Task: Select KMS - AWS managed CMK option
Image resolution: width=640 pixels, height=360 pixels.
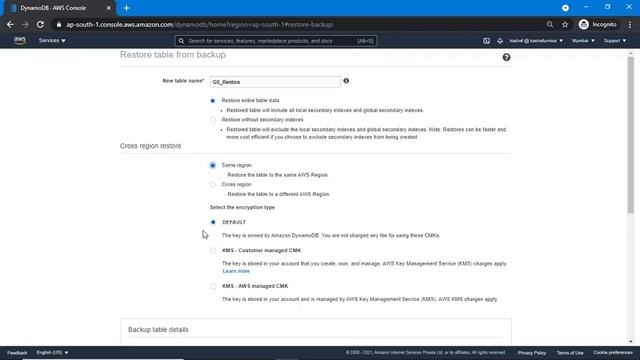Action: tap(213, 286)
